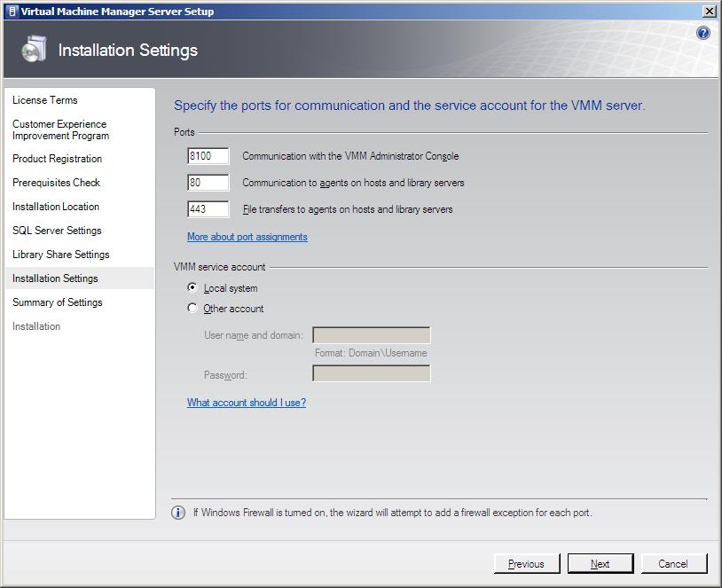This screenshot has height=588, width=722.
Task: Open What account should I use link
Action: coord(247,403)
